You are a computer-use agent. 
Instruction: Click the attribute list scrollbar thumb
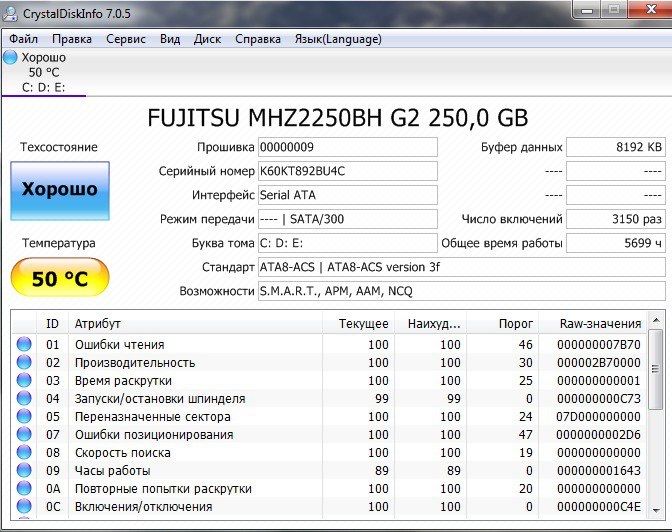coord(655,369)
